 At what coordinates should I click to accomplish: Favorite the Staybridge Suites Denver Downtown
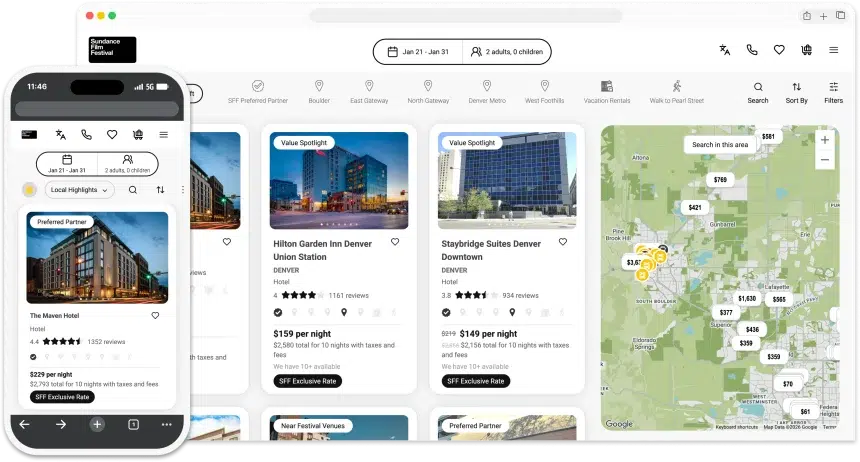[x=563, y=241]
